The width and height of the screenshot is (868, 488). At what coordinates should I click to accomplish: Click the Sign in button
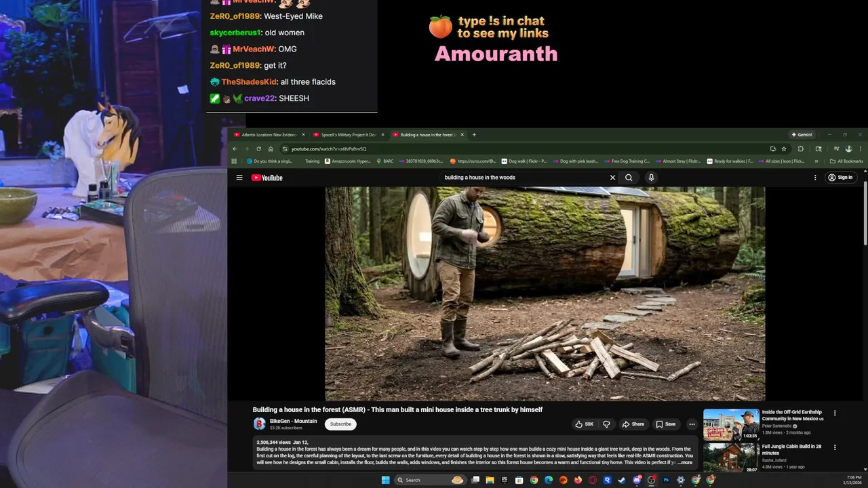click(x=840, y=178)
